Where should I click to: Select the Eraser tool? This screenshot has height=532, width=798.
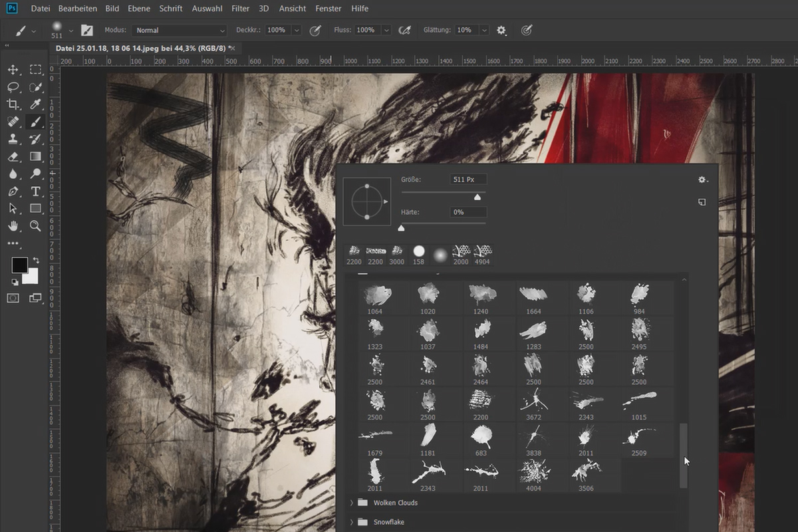tap(13, 157)
